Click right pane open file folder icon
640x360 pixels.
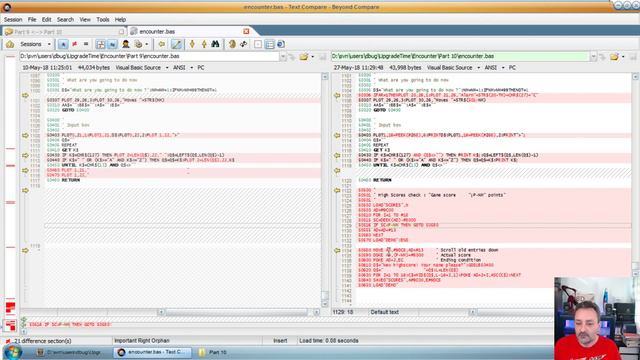coord(614,57)
